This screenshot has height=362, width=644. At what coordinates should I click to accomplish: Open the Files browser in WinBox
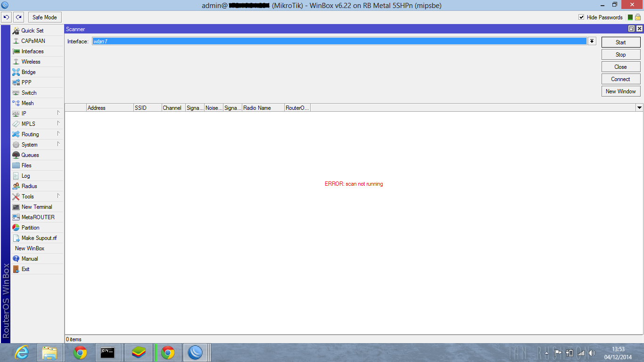[x=37, y=165]
